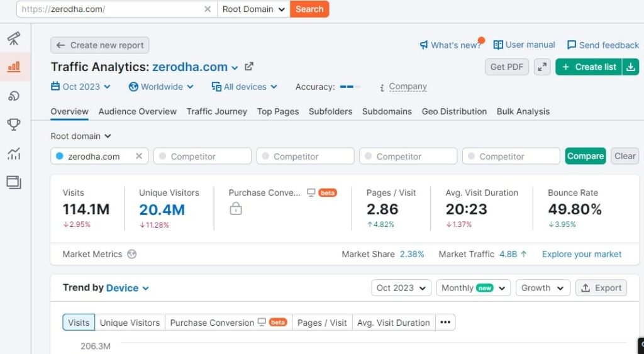Remove zerodha.com from comparison field
Screen dimensions: 644x354
point(139,156)
